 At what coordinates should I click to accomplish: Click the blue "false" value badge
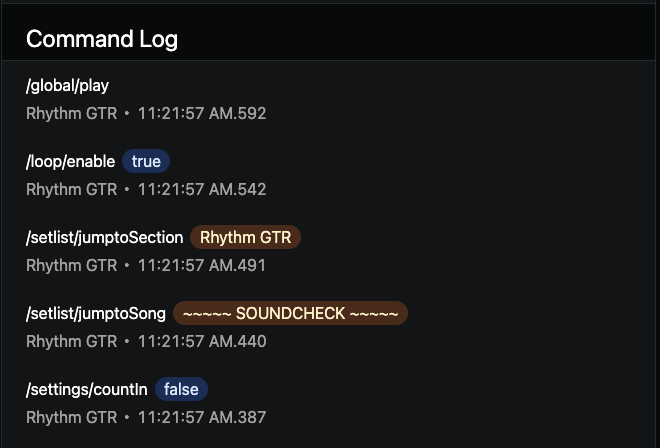coord(181,390)
